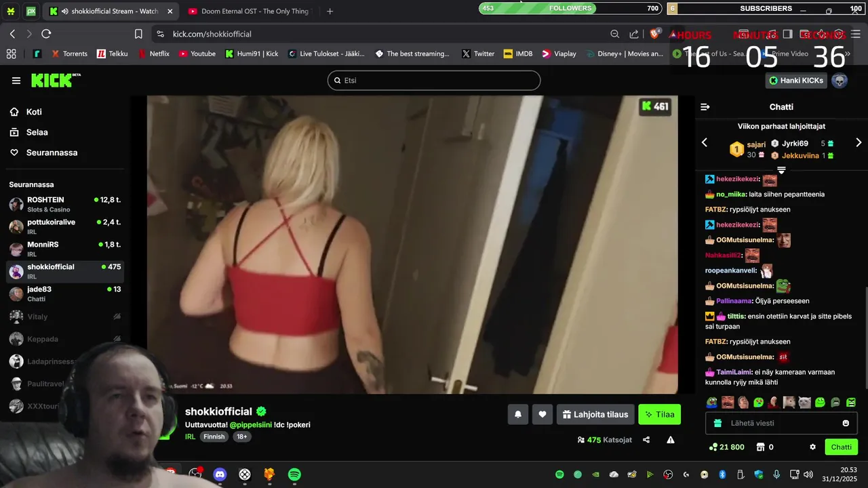Open the IMDB bookmark
Screen dimensions: 868x488
(518, 54)
